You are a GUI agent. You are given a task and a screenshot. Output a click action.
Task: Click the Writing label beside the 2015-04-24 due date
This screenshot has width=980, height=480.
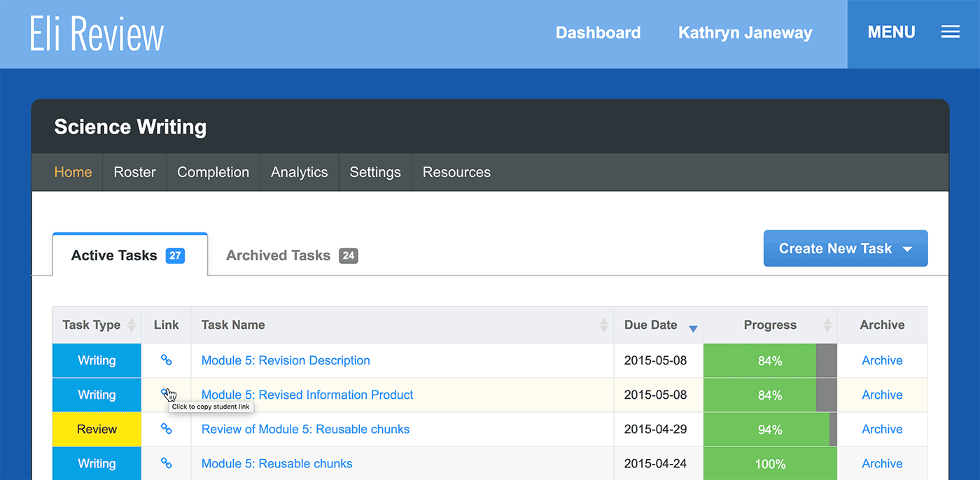97,463
